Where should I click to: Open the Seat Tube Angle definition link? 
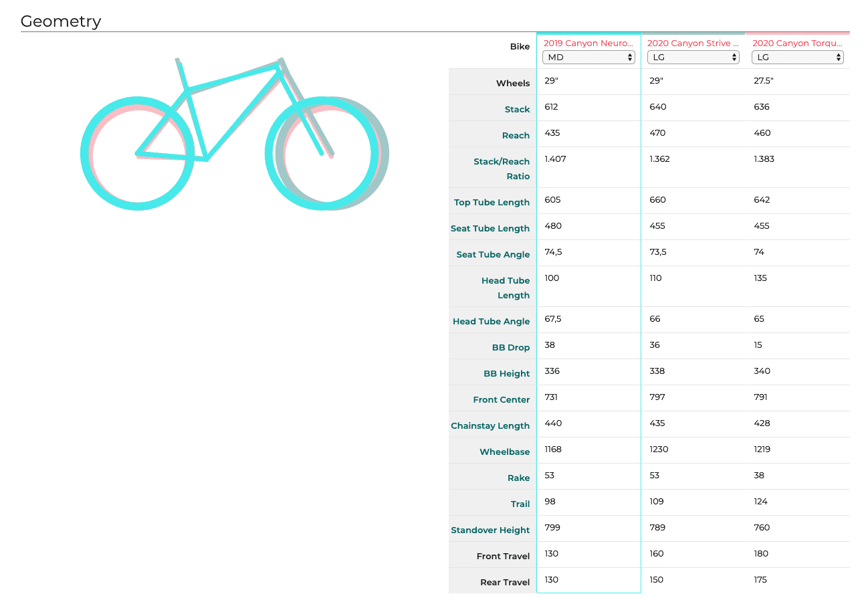(x=493, y=255)
